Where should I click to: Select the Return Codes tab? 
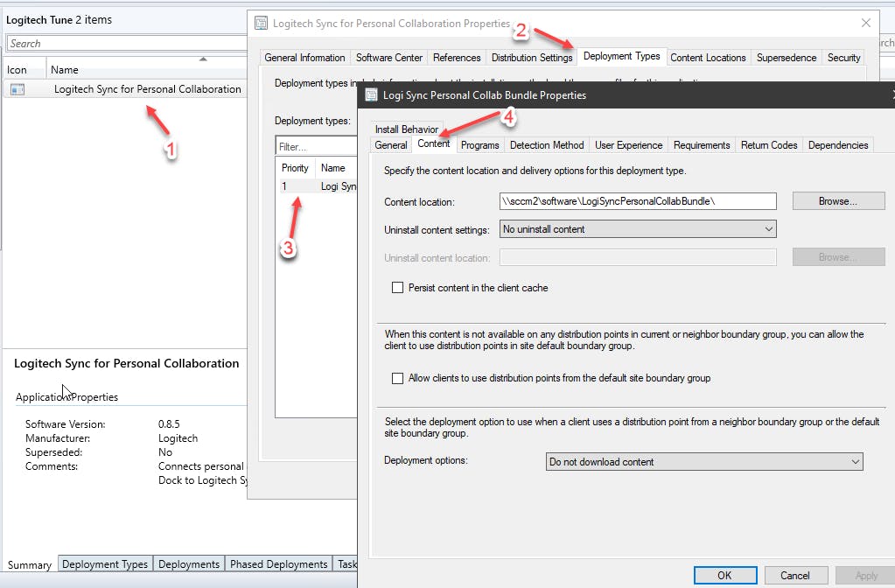[769, 145]
